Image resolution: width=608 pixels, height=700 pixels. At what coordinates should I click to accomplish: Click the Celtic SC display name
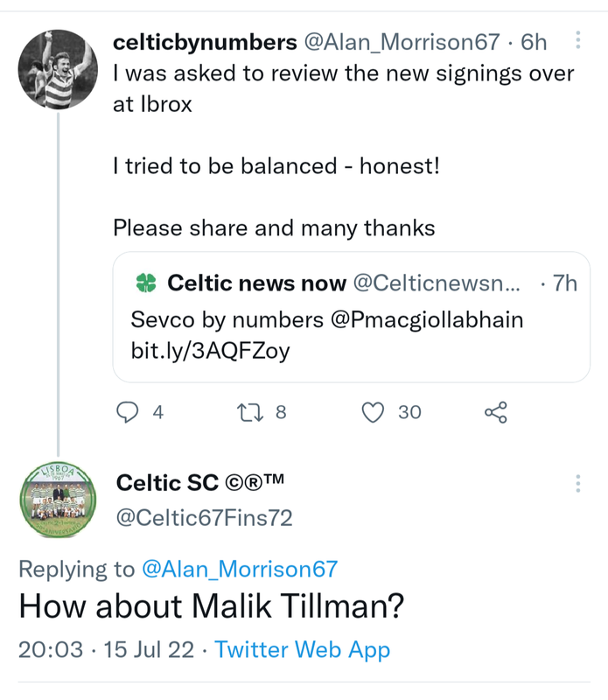point(200,483)
